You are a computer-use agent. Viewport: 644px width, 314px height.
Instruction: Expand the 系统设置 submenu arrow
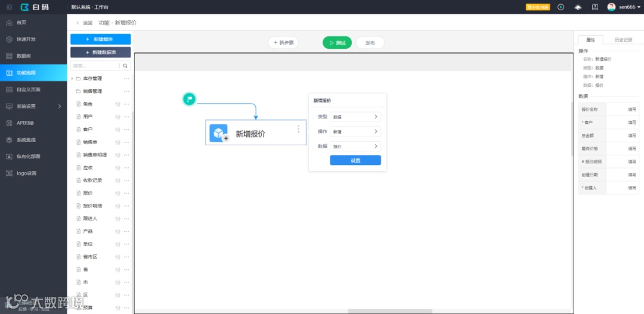pos(60,106)
